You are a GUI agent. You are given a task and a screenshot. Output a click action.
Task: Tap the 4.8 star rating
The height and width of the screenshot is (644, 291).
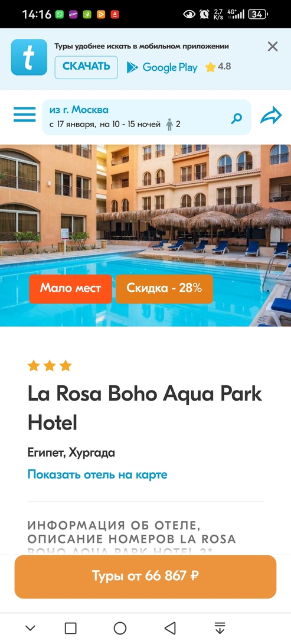[218, 67]
